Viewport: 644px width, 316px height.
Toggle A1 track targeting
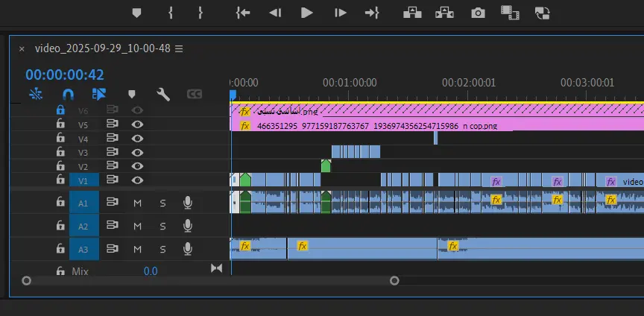(x=84, y=203)
